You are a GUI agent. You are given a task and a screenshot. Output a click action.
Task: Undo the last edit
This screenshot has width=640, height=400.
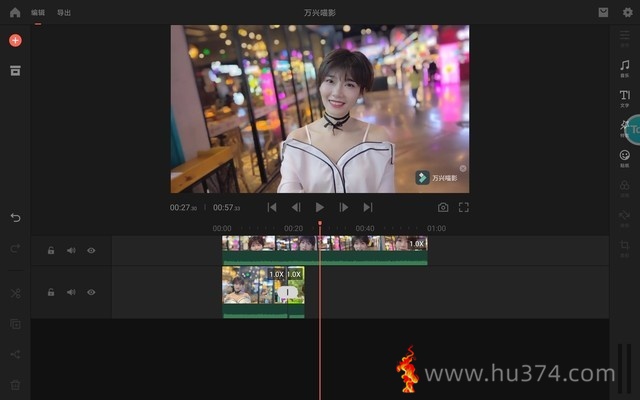tap(16, 218)
